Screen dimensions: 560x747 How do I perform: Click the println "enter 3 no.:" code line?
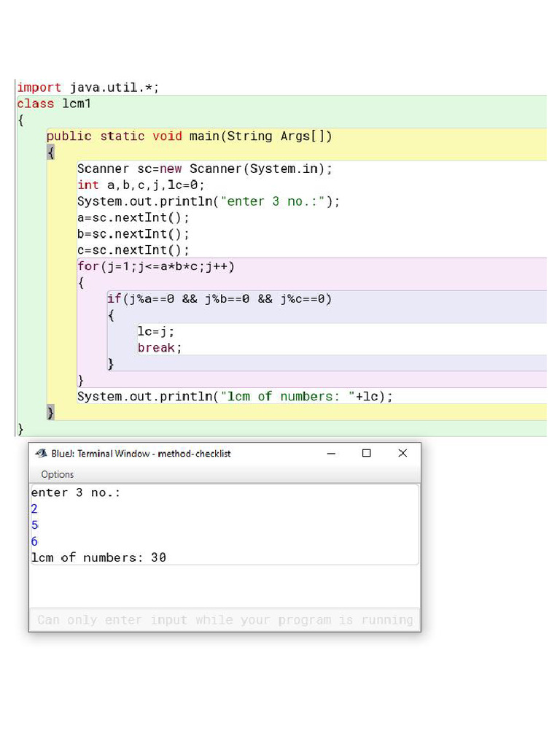(209, 201)
